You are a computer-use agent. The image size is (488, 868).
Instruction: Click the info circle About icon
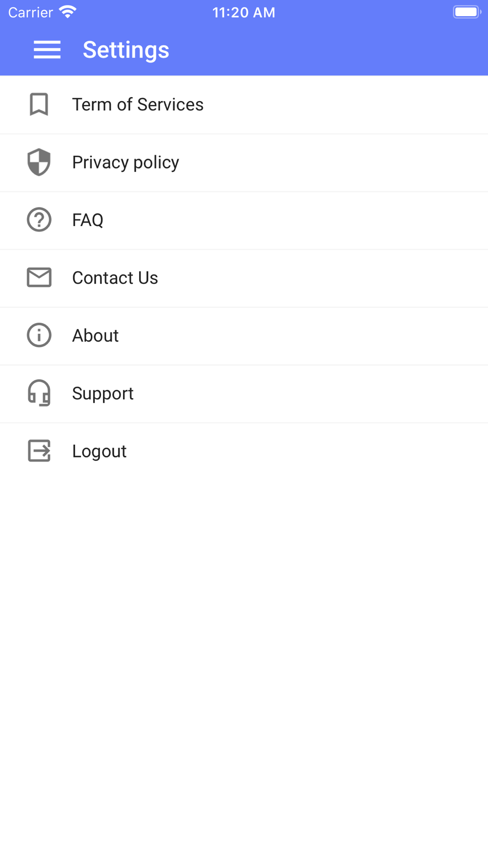click(x=39, y=335)
